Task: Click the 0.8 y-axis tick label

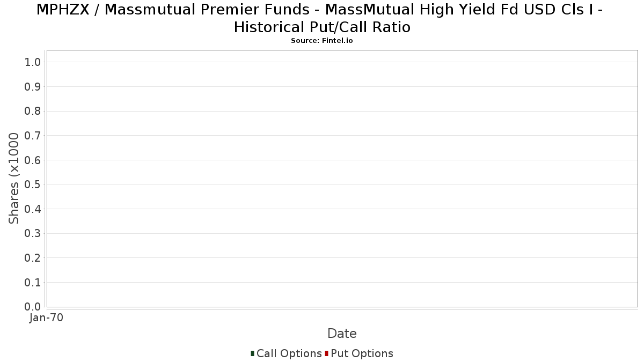Action: click(x=33, y=111)
